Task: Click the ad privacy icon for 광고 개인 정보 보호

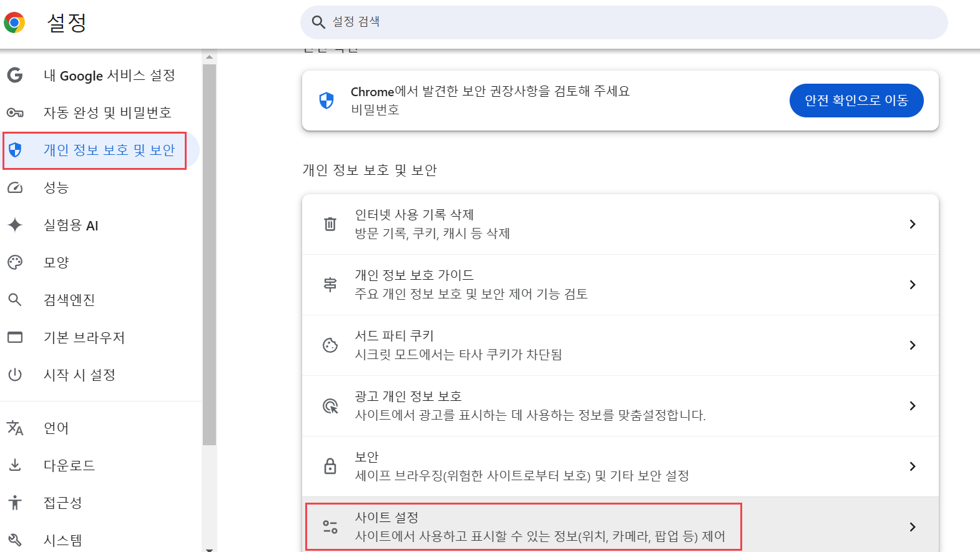Action: [330, 406]
